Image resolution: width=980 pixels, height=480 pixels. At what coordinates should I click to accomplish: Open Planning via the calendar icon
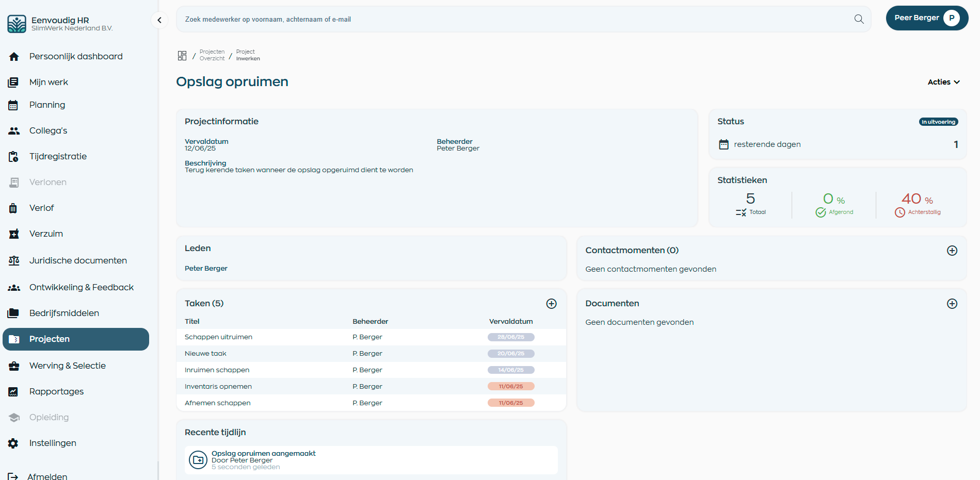click(x=13, y=105)
